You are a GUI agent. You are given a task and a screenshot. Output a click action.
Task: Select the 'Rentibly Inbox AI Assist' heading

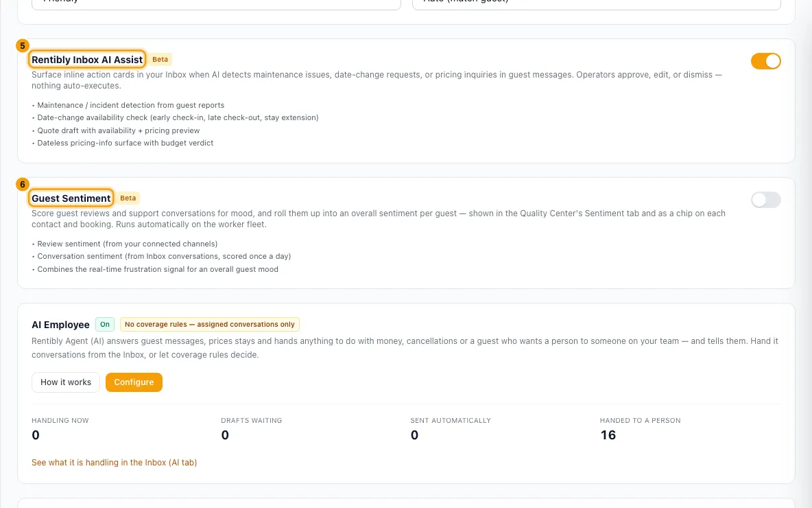click(x=87, y=60)
